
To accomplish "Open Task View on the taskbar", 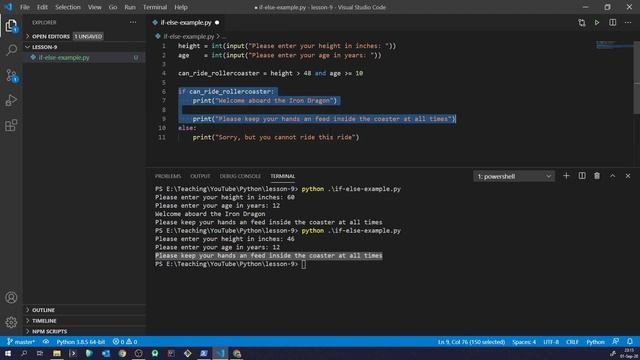I will (40, 353).
